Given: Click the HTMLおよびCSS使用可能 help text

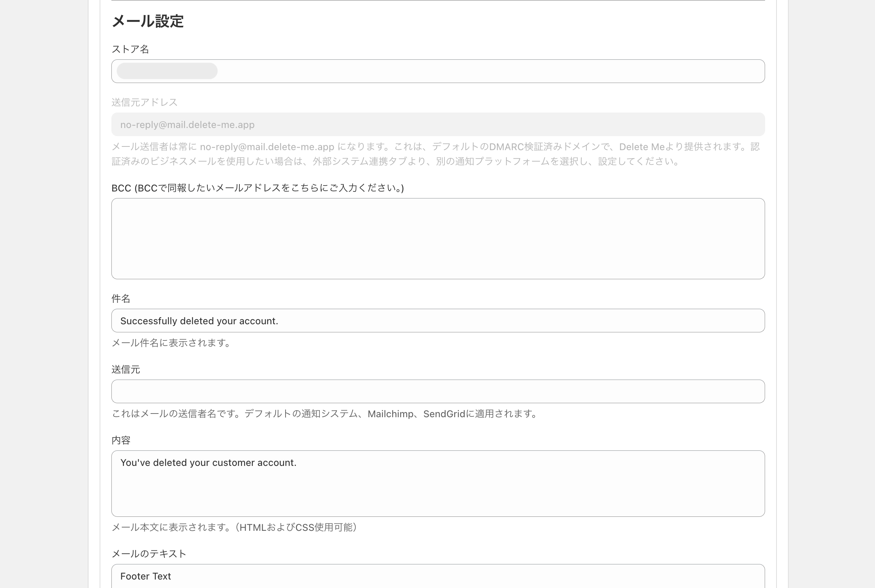Looking at the screenshot, I should coord(235,527).
